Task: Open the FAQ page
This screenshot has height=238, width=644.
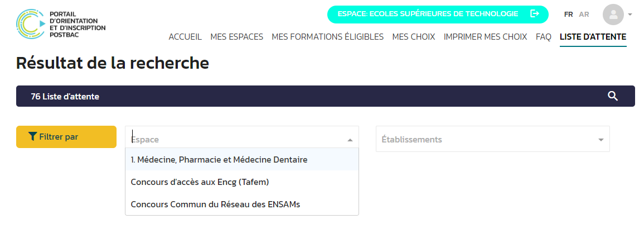Action: [x=543, y=37]
